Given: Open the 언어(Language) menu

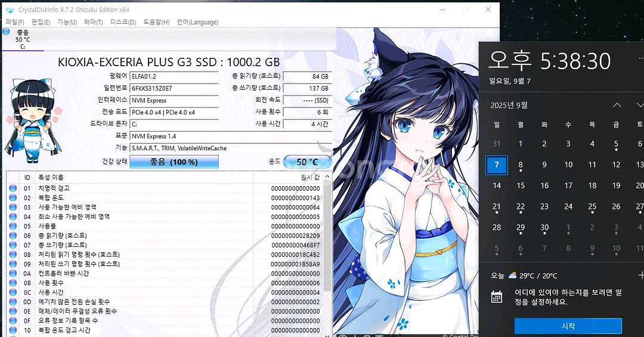Looking at the screenshot, I should (197, 22).
